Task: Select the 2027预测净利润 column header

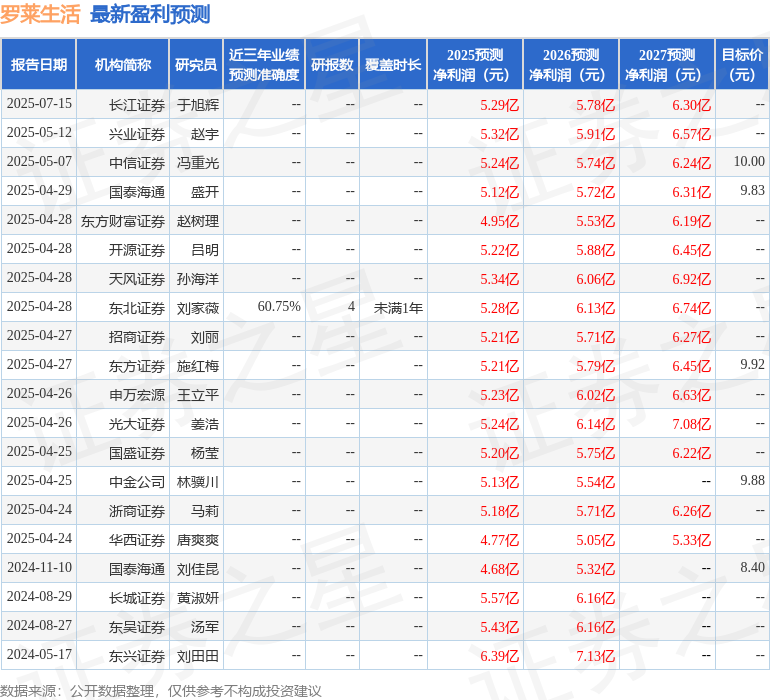Action: (x=667, y=64)
